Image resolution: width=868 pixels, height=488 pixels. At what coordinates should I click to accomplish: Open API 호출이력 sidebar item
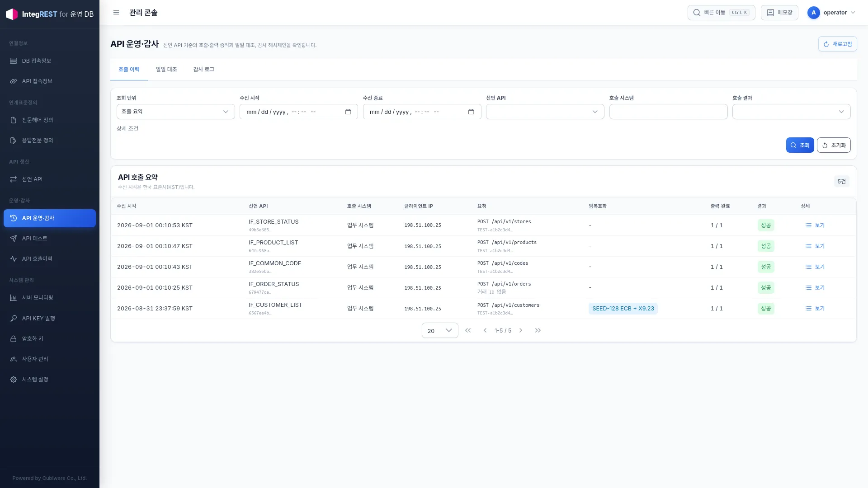pyautogui.click(x=50, y=258)
